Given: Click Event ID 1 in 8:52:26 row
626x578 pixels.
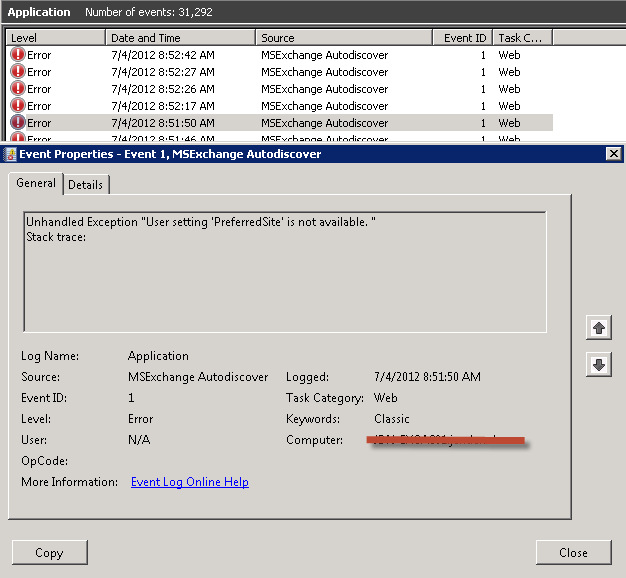Looking at the screenshot, I should 483,89.
